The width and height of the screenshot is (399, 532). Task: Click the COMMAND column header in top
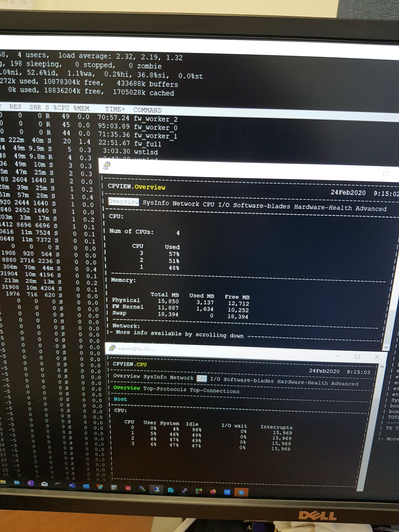[147, 110]
